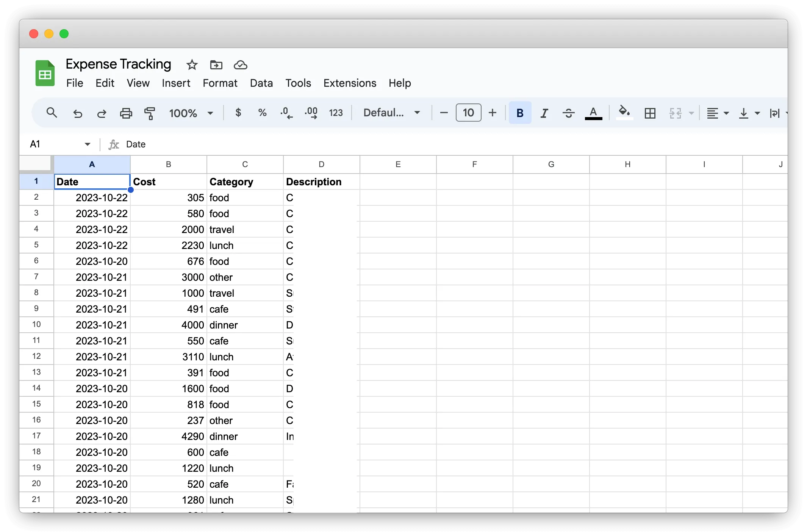This screenshot has width=807, height=532.
Task: Toggle bold formatting button
Action: 520,113
